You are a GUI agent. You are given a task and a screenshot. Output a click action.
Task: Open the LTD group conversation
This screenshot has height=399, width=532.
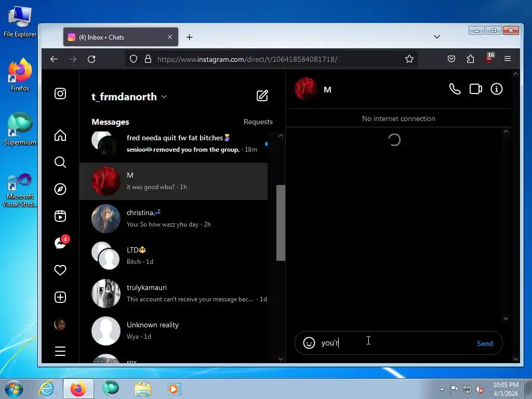(174, 256)
